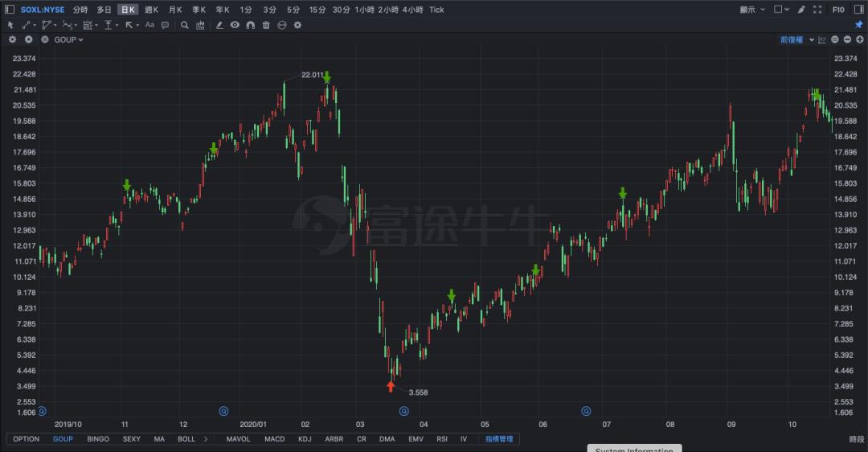Toggle drawings visibility with eye icon

(x=235, y=25)
